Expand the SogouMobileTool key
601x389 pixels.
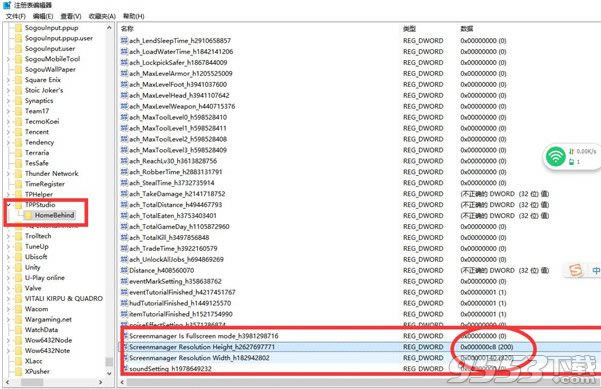click(x=8, y=59)
